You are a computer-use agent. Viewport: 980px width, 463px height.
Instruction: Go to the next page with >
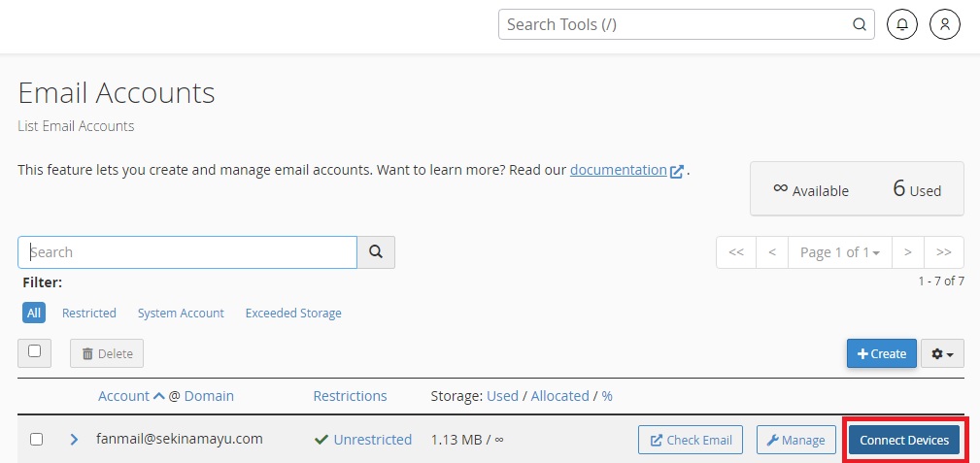click(x=907, y=252)
